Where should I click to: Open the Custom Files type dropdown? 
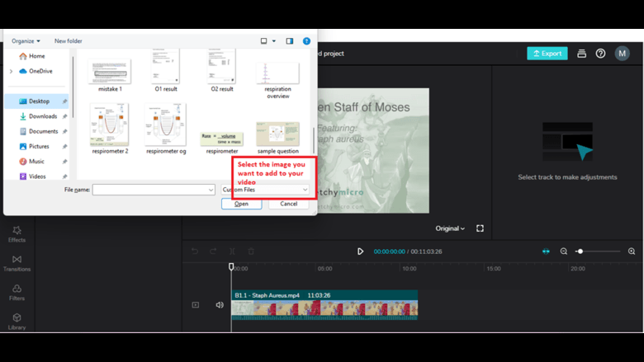point(265,190)
